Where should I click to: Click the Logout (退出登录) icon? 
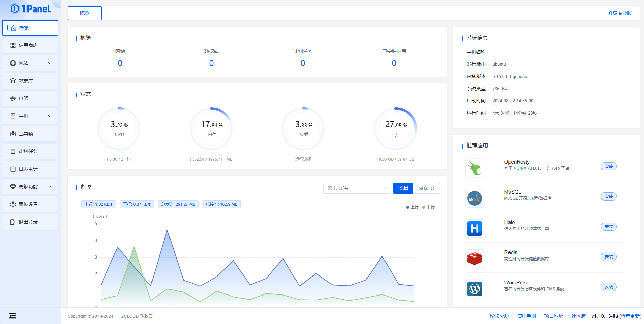13,222
